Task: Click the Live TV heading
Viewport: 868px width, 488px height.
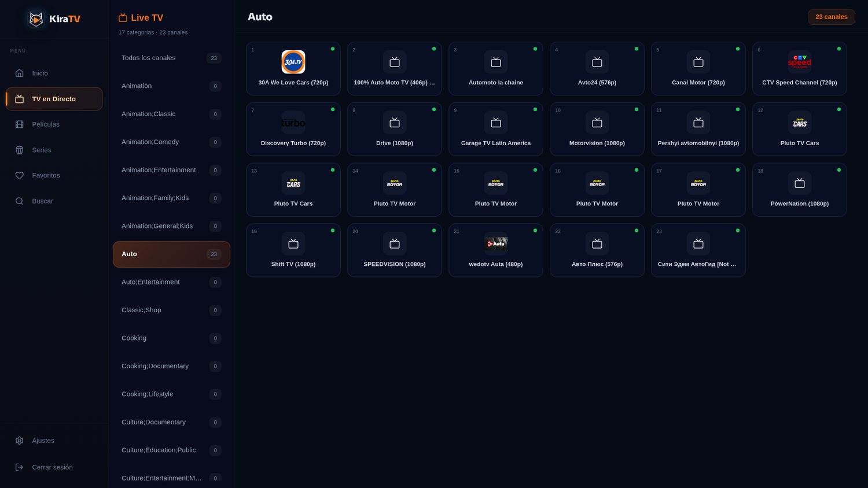Action: (147, 18)
